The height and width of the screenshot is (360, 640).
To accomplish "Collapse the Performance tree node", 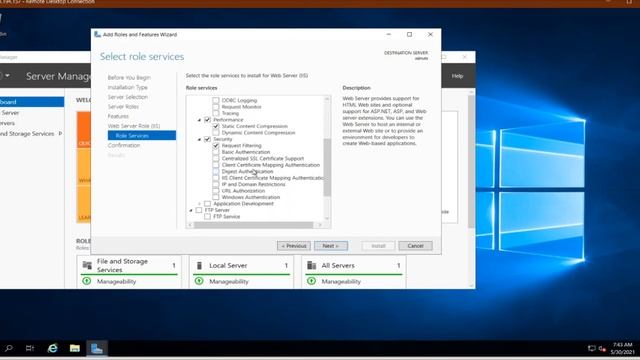I will coord(200,120).
